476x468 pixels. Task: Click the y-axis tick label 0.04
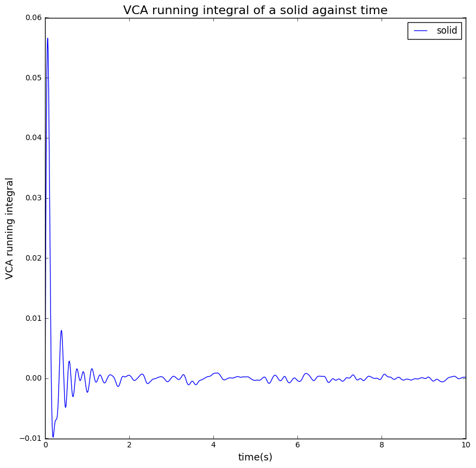(34, 138)
